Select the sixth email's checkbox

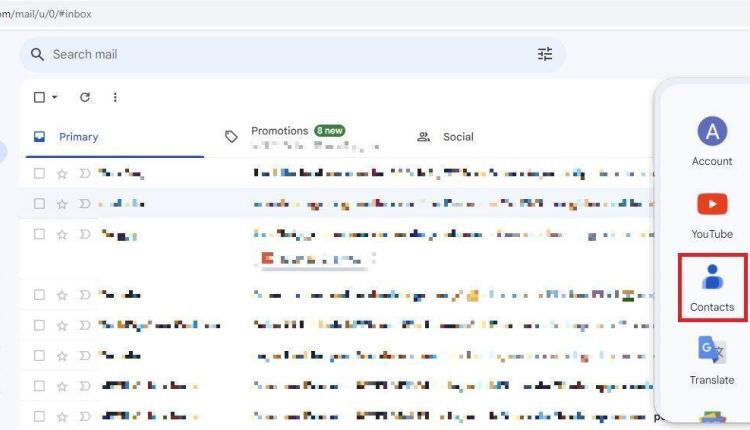[x=39, y=355]
